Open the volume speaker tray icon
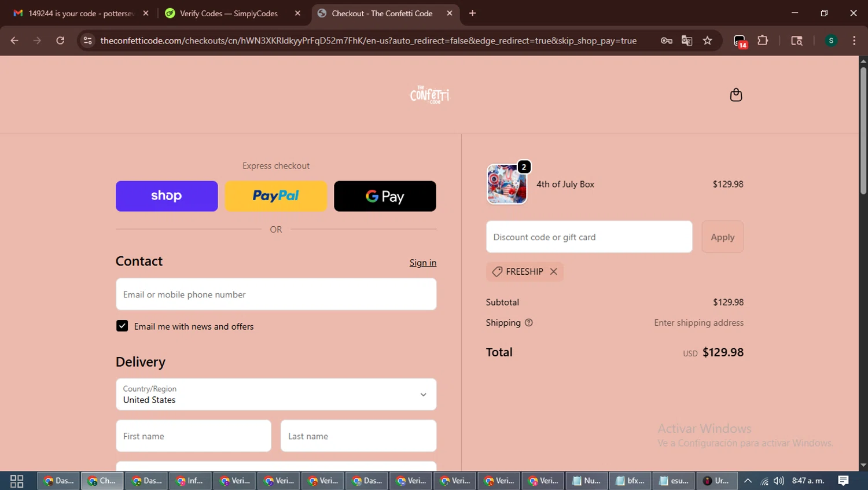The height and width of the screenshot is (490, 868). (779, 481)
